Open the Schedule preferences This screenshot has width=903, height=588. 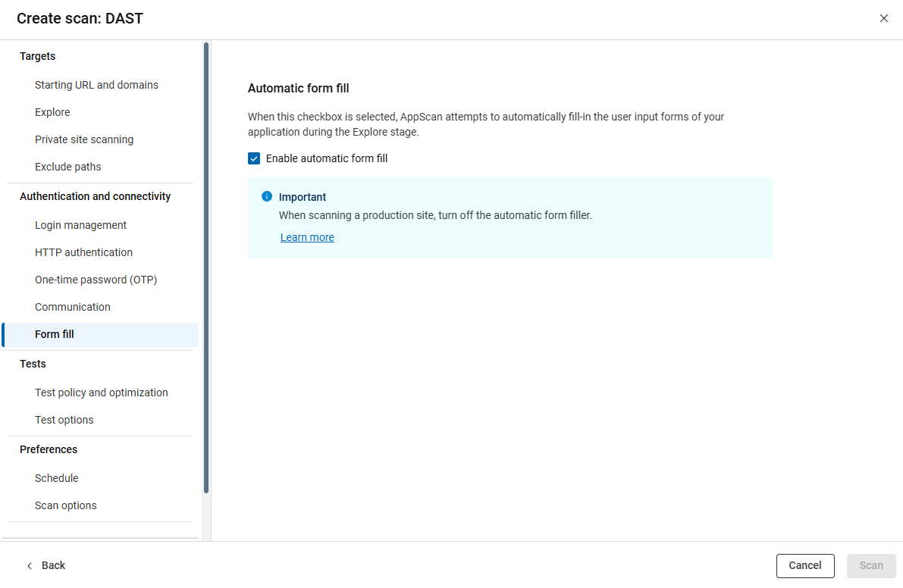[56, 478]
